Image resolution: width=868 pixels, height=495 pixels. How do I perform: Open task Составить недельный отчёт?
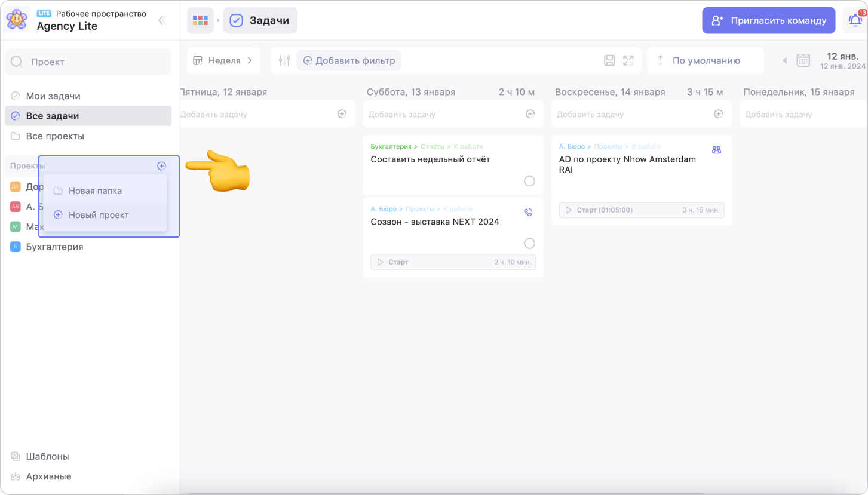click(430, 159)
